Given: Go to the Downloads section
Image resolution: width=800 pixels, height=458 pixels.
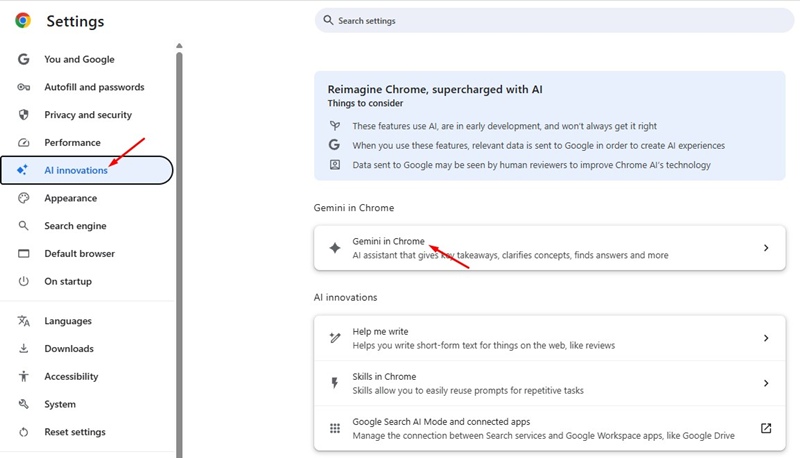Looking at the screenshot, I should click(87, 348).
